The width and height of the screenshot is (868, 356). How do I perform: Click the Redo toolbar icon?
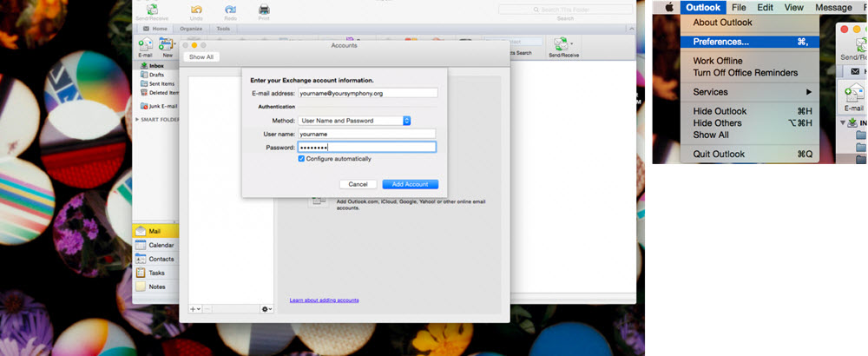click(230, 10)
